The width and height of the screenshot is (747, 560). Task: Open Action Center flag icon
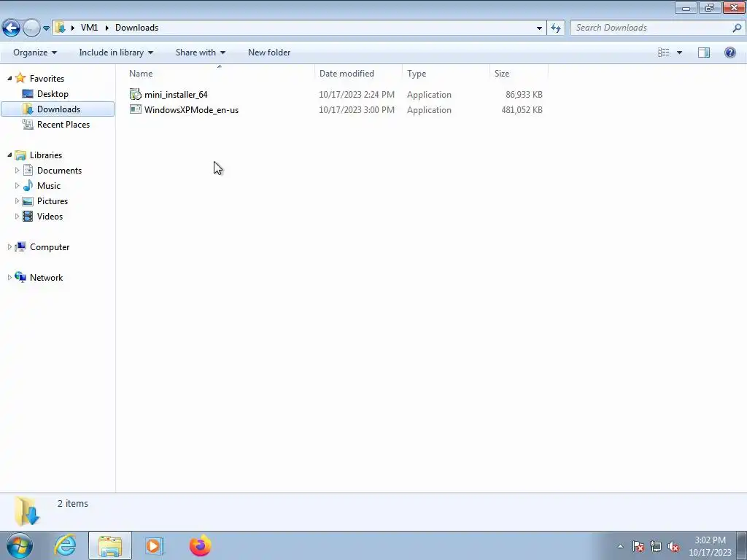tap(638, 546)
